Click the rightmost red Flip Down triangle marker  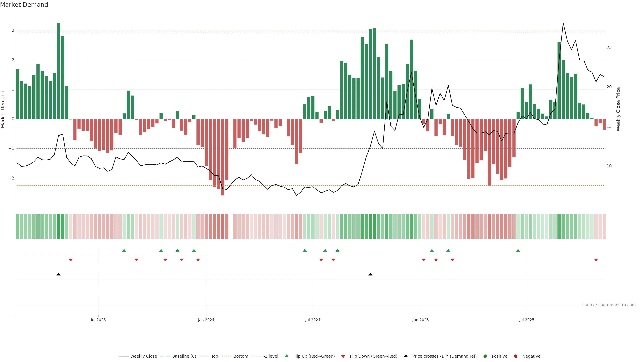596,260
